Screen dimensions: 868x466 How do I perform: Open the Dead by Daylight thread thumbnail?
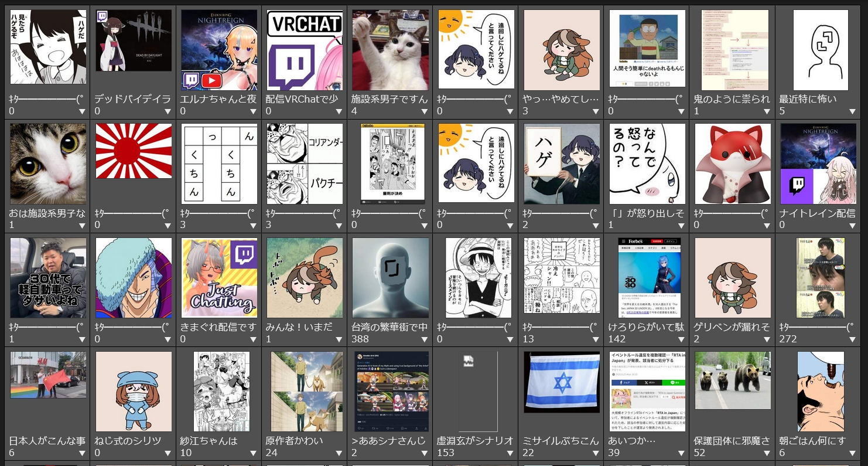pyautogui.click(x=134, y=41)
